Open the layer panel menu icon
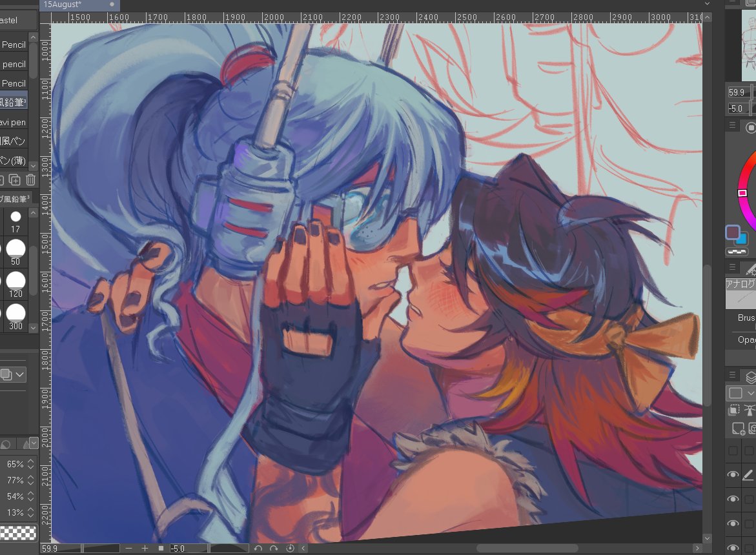Screen dimensions: 756x555 [x=732, y=374]
